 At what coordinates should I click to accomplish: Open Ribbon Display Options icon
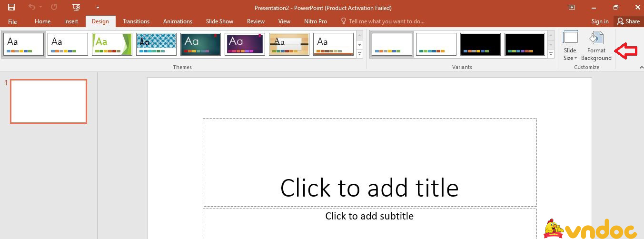(x=572, y=7)
